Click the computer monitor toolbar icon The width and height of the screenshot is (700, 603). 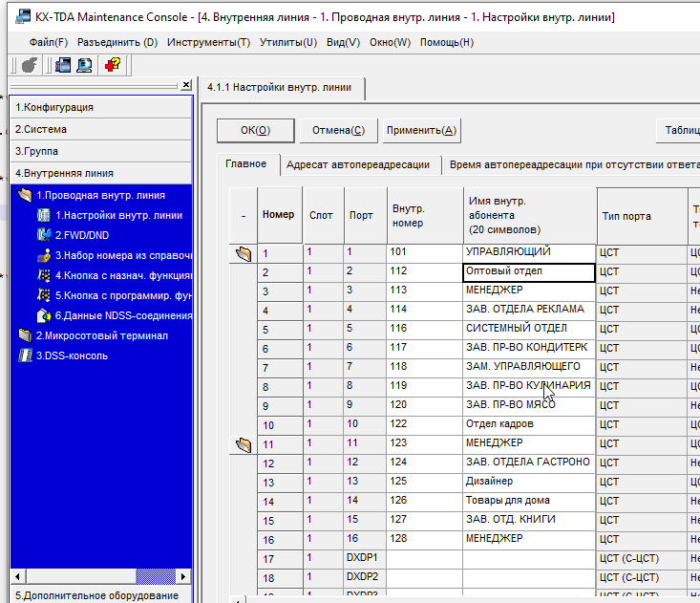pos(84,65)
